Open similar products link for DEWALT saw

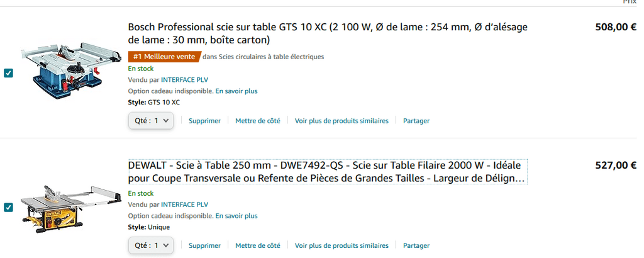pyautogui.click(x=341, y=245)
